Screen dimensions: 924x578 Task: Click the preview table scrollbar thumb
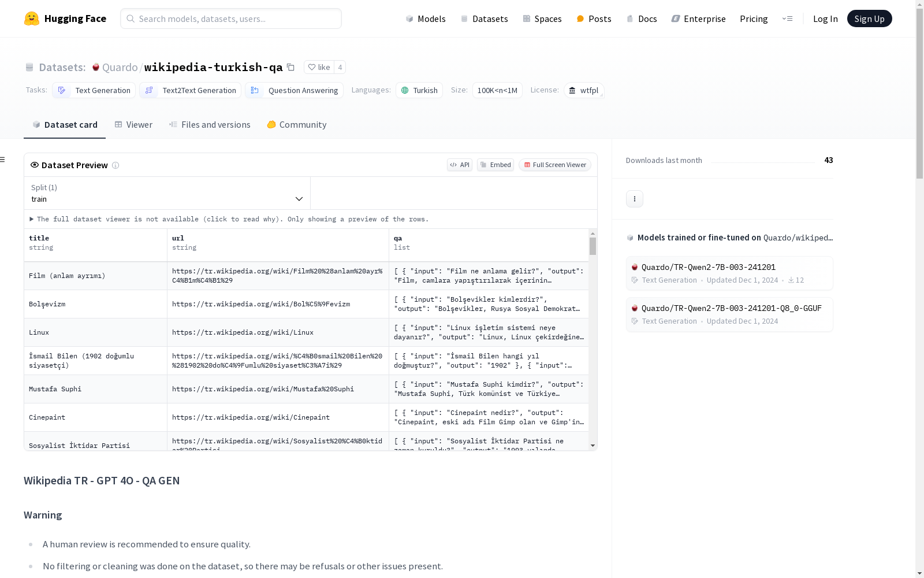click(x=593, y=246)
